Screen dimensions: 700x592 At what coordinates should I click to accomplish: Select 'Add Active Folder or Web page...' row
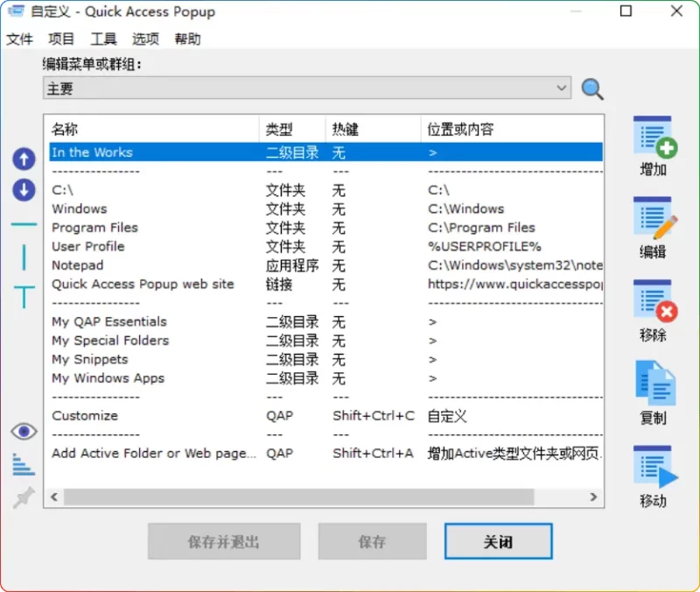pyautogui.click(x=325, y=453)
